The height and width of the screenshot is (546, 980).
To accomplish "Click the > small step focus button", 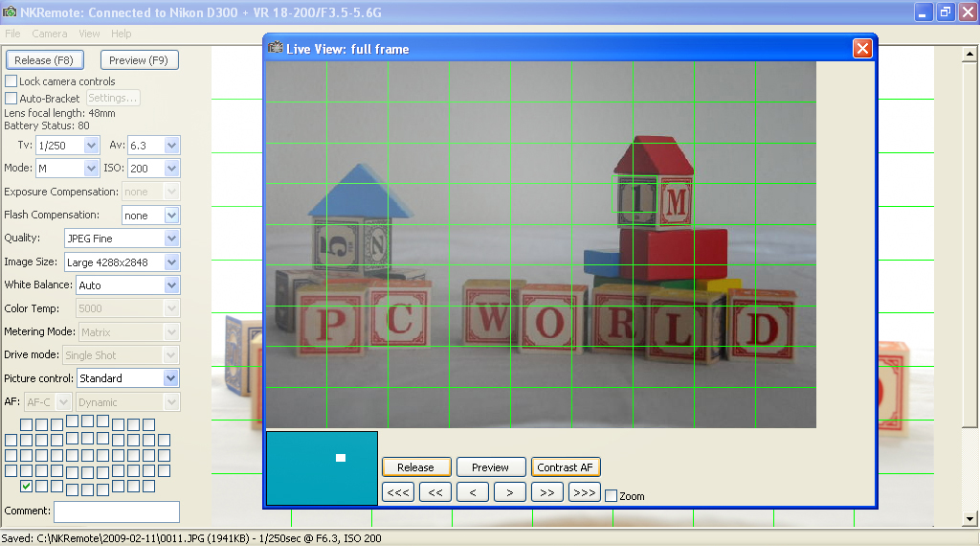I will [510, 492].
